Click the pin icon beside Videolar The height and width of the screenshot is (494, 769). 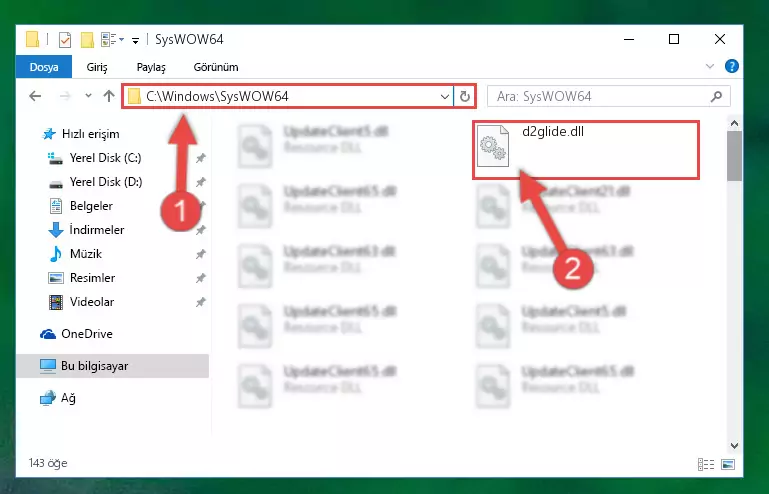click(x=201, y=302)
